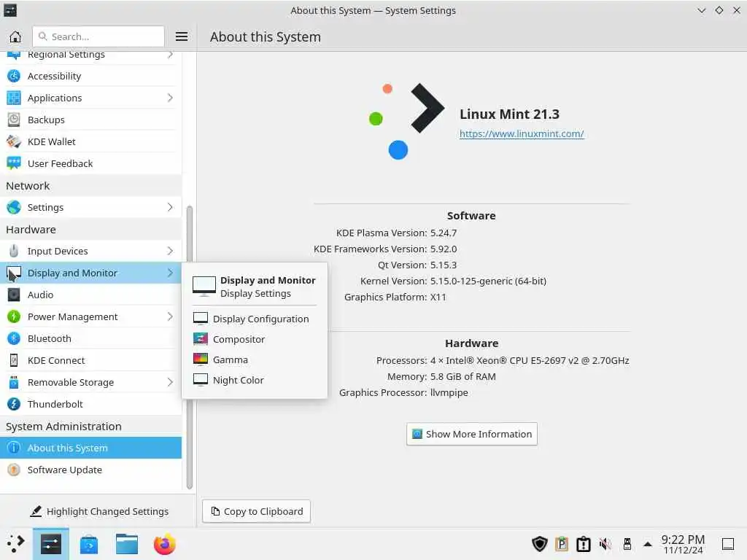Click Show More Information button
Screen dimensions: 747x560
click(472, 434)
